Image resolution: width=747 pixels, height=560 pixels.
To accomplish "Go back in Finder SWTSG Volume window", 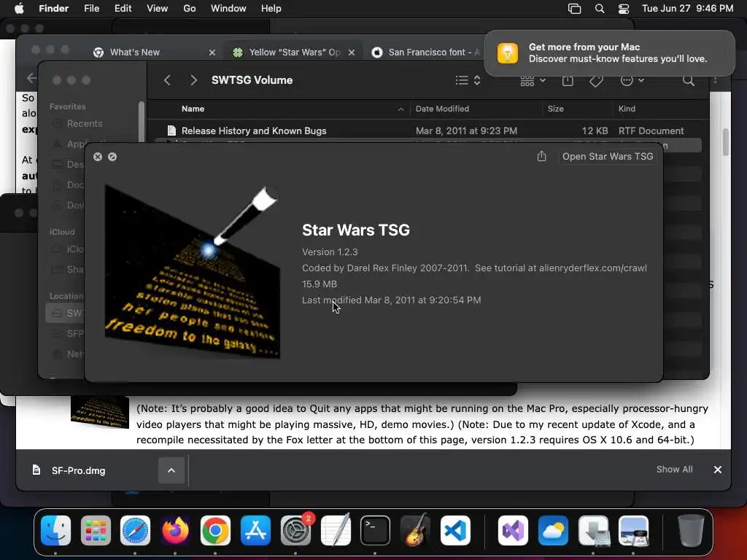I will [x=167, y=80].
